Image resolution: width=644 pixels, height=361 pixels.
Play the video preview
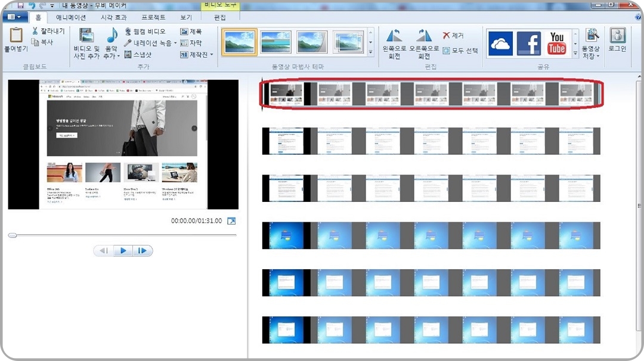click(123, 251)
